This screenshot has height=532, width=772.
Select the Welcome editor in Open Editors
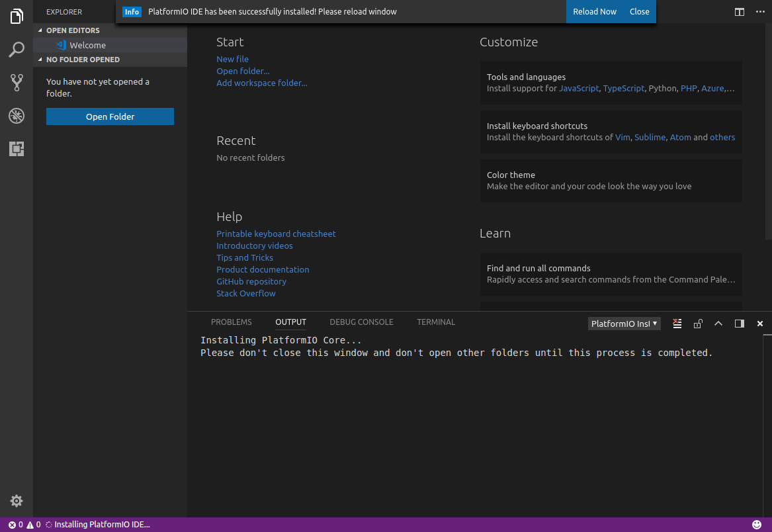[110, 45]
